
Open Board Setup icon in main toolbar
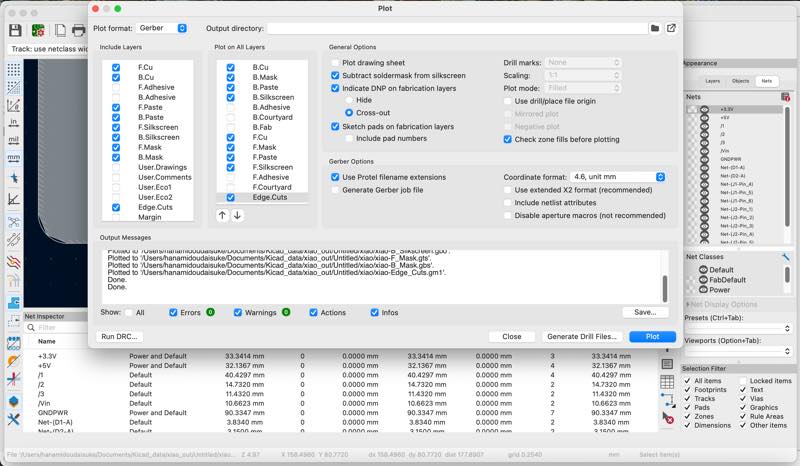tap(38, 30)
